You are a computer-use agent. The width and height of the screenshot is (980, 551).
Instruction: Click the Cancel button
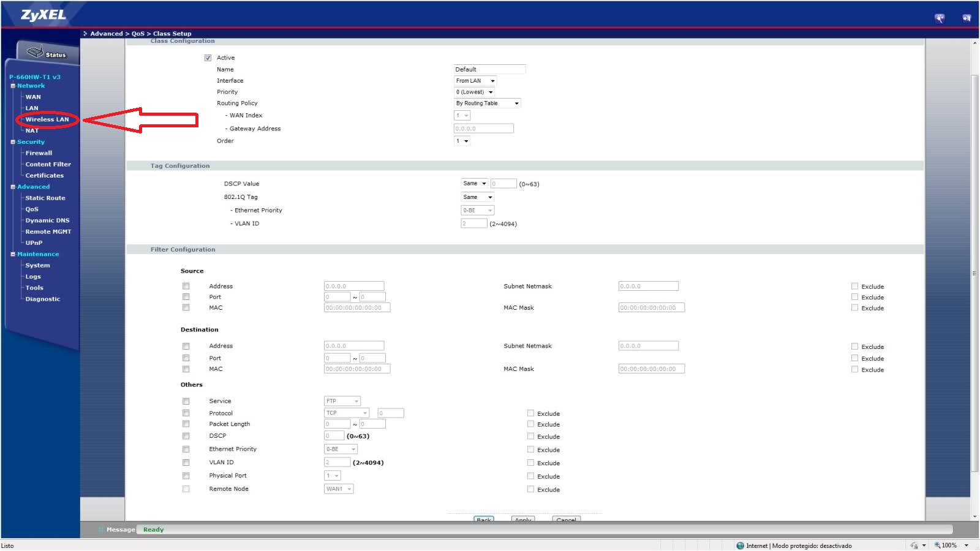pos(566,519)
